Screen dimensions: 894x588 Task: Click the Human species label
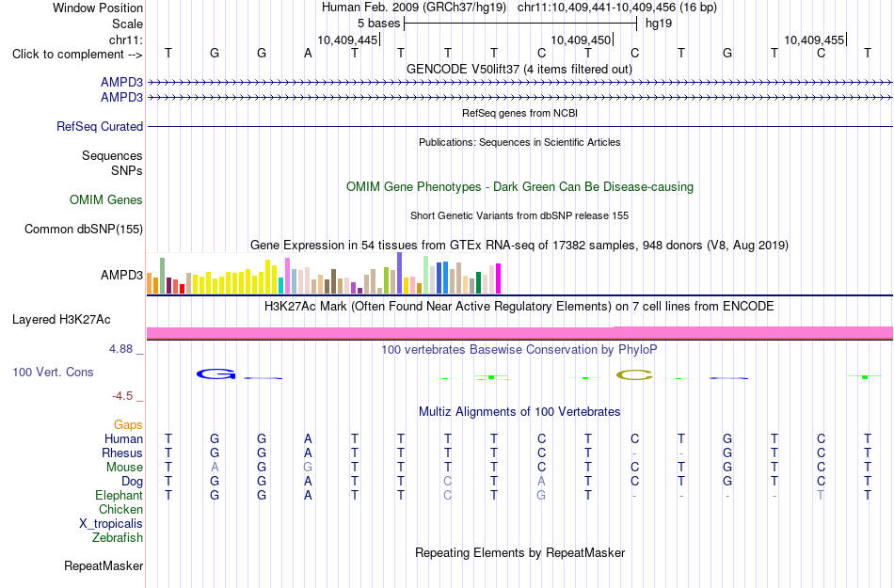pos(123,438)
